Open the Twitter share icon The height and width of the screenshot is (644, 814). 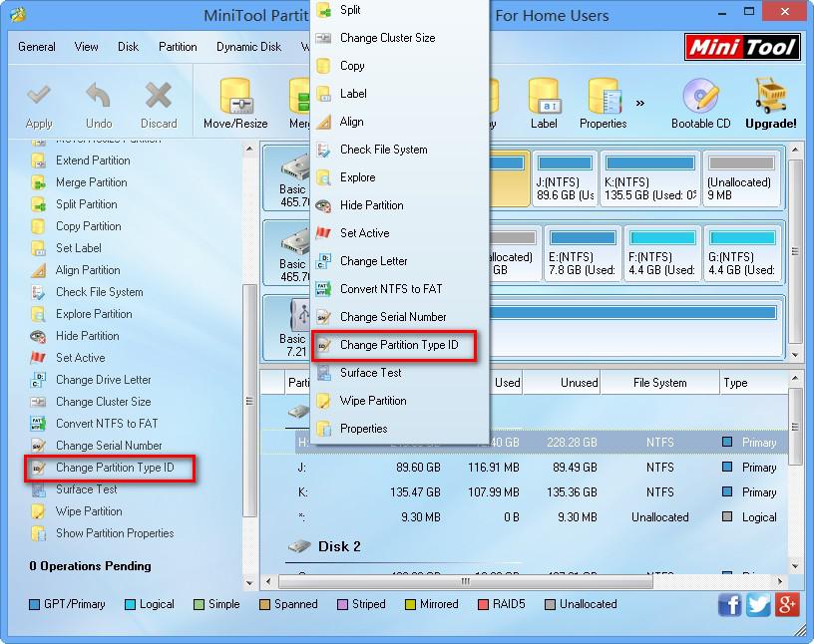[759, 604]
